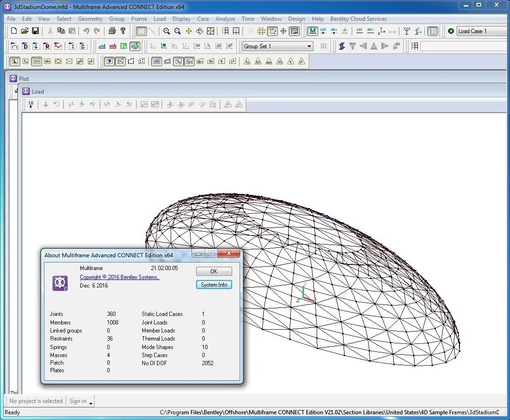This screenshot has height=420, width=510.
Task: Open the Window menu
Action: tap(271, 19)
